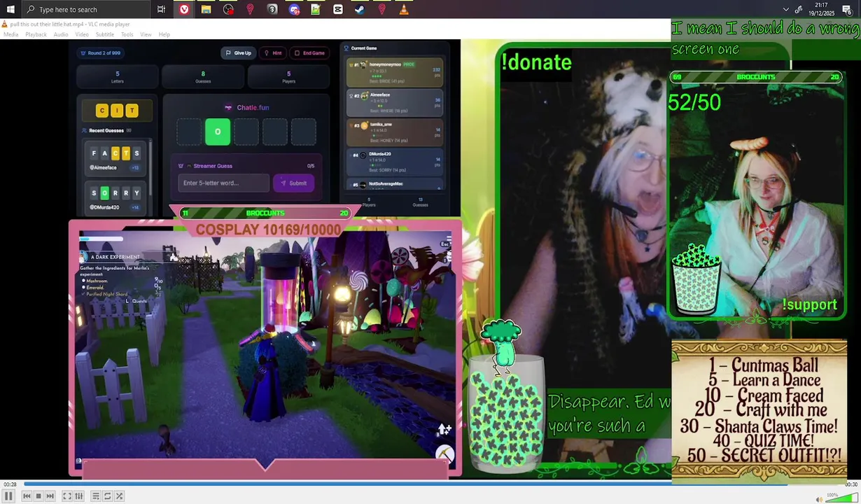Open the VLC Tools menu
This screenshot has height=504, width=861.
[x=127, y=34]
